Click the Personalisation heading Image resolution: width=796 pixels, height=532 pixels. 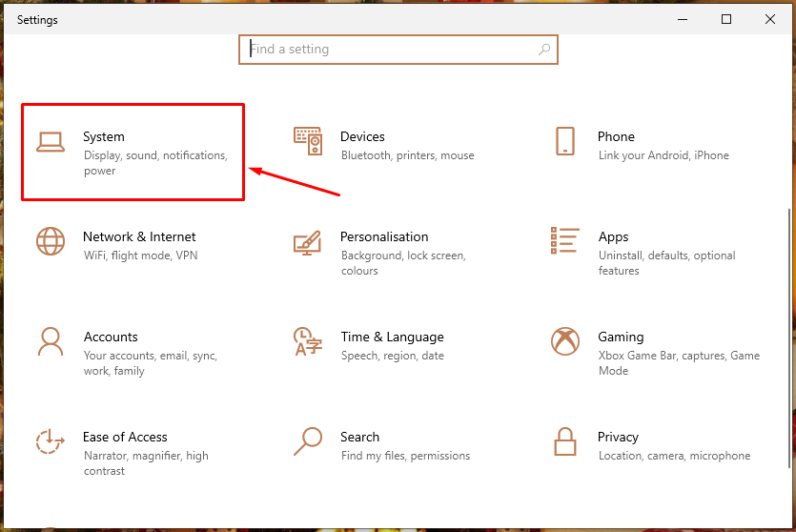[x=384, y=236]
